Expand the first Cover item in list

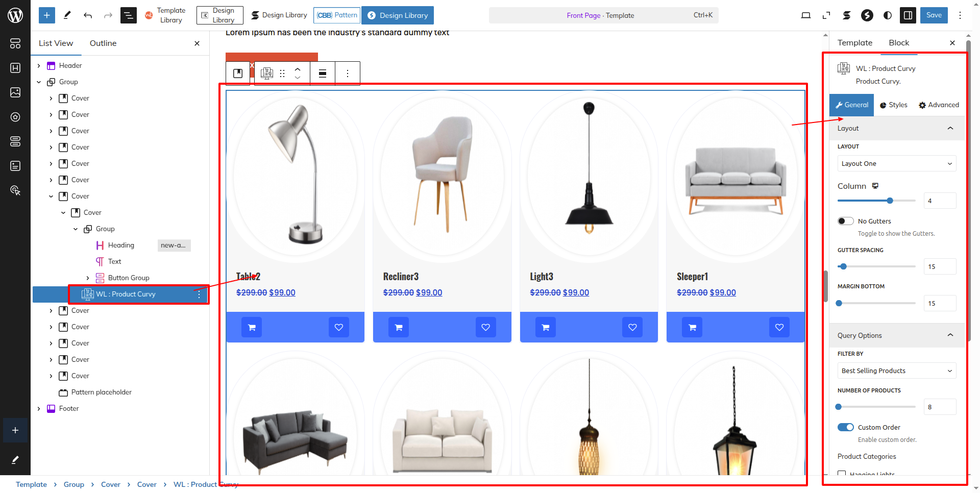[x=51, y=98]
